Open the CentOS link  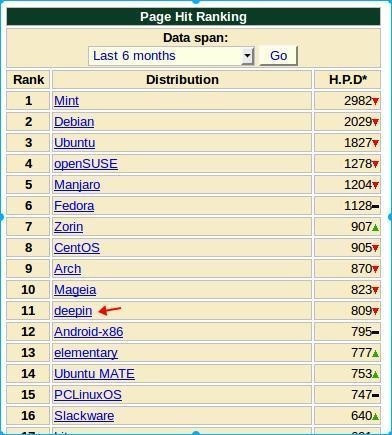[77, 248]
